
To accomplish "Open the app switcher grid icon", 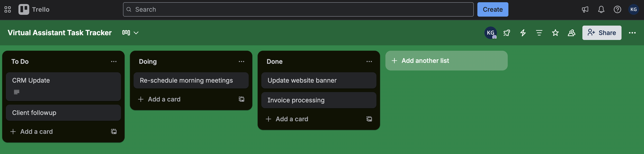I will [x=8, y=10].
